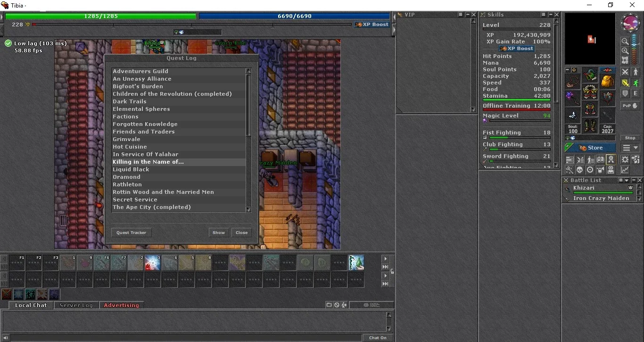
Task: Open the Battle List menu icon
Action: (621, 180)
